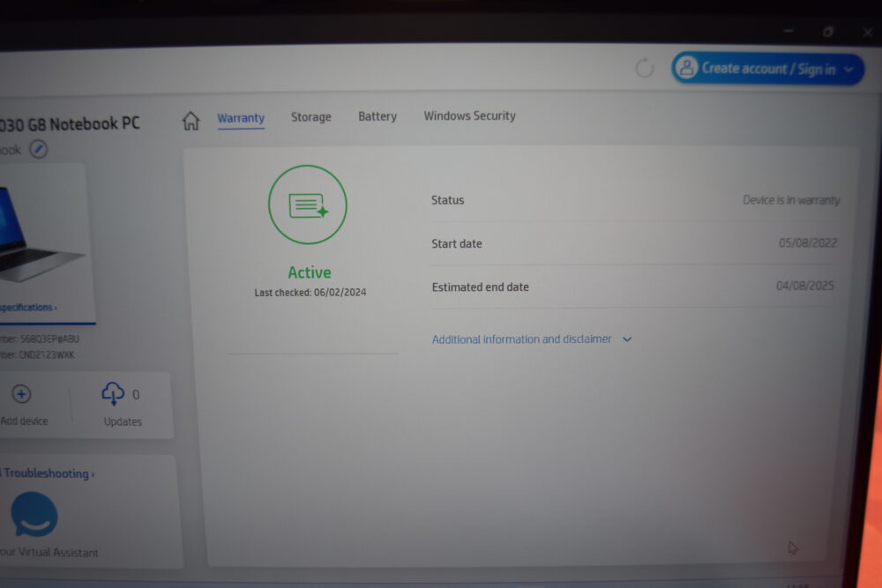882x588 pixels.
Task: Click the 'Updates' label
Action: 123,421
